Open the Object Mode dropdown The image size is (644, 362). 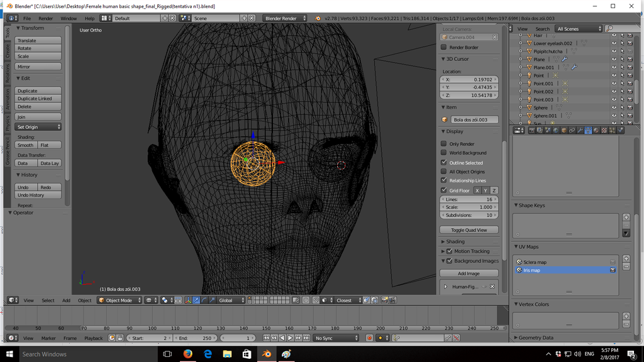tap(119, 300)
